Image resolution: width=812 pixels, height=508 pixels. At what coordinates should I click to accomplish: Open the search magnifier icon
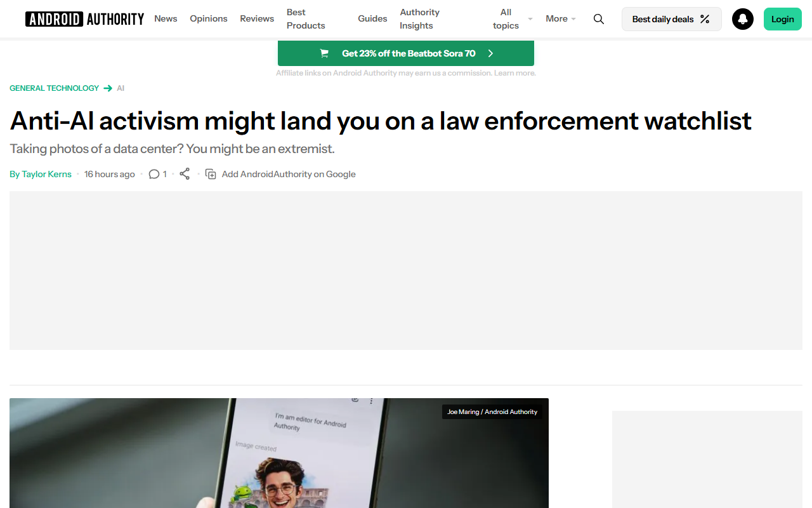599,19
